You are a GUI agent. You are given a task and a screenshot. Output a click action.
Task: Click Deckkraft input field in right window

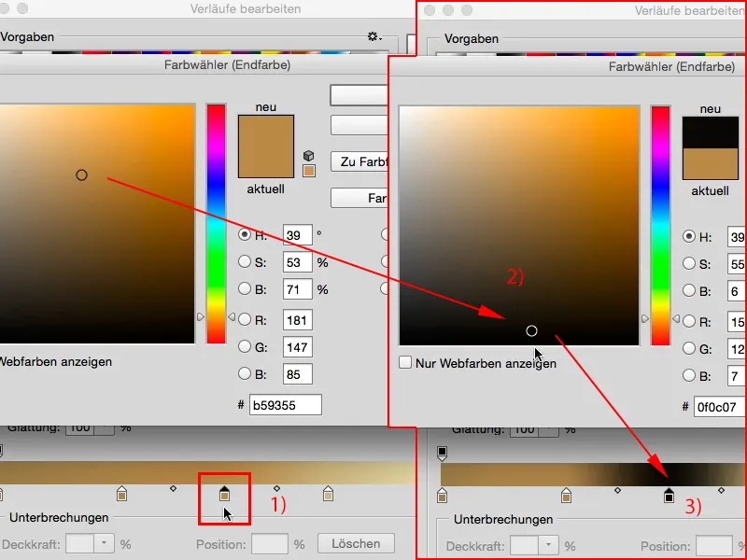tap(524, 545)
